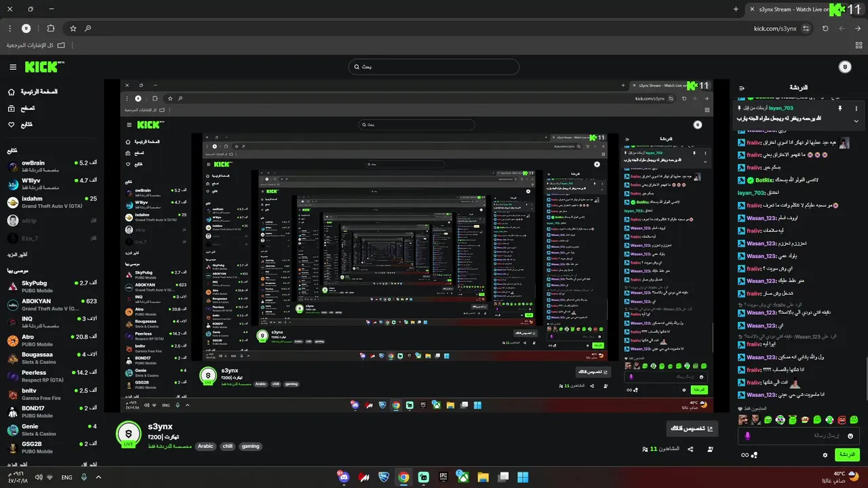Select GSG2B PUBG Mobile channel
868x488 pixels.
tap(52, 447)
